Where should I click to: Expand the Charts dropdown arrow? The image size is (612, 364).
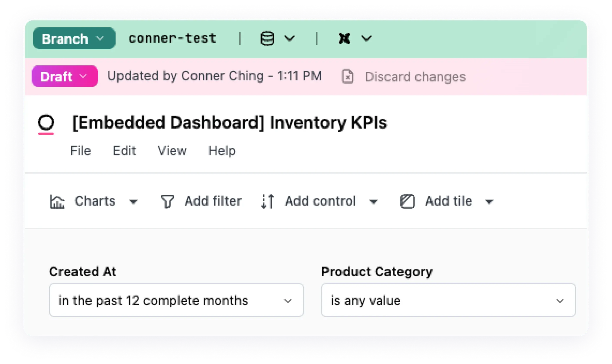133,202
